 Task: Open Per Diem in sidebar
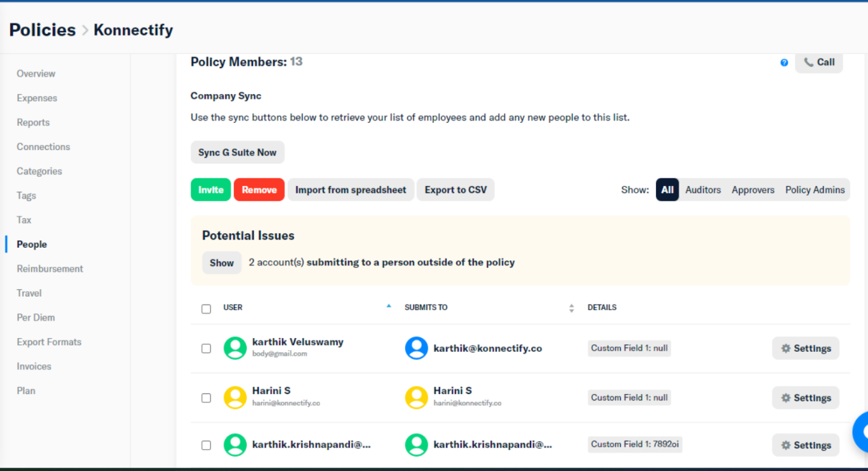[x=36, y=318]
